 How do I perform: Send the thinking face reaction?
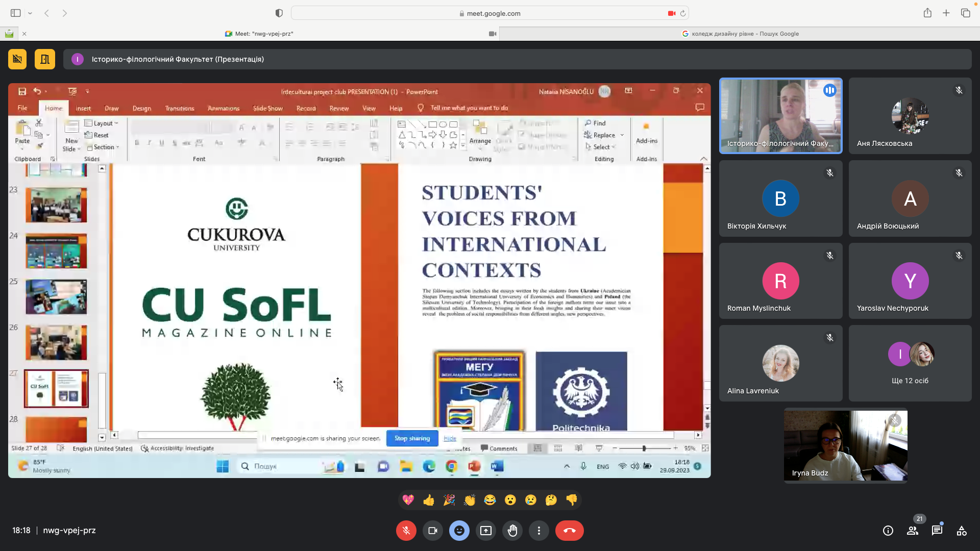pyautogui.click(x=551, y=500)
